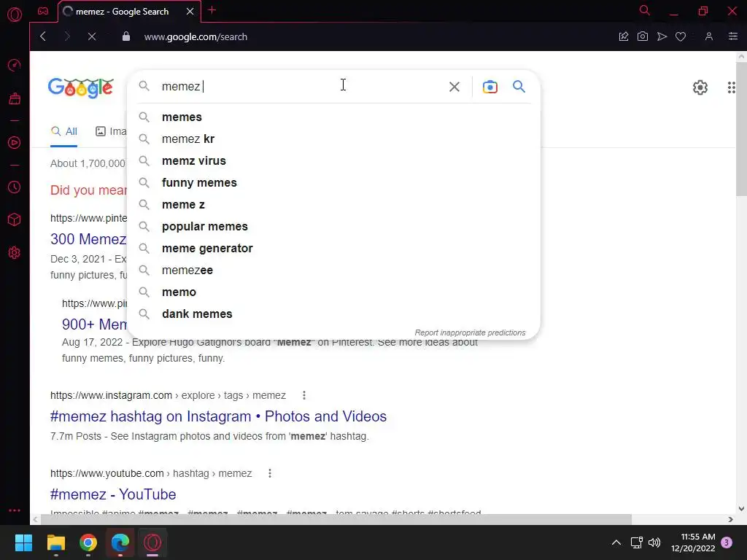Choose suggestion 'funny memes'
This screenshot has height=560, width=747.
pyautogui.click(x=333, y=183)
